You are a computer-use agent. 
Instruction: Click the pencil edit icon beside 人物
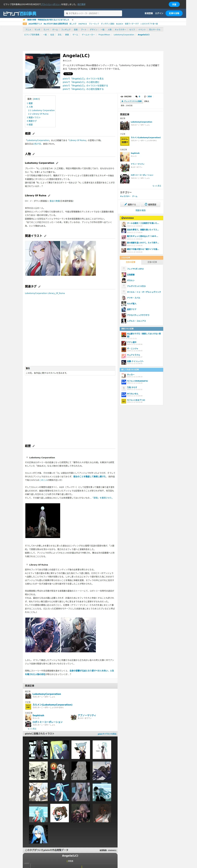point(33,154)
